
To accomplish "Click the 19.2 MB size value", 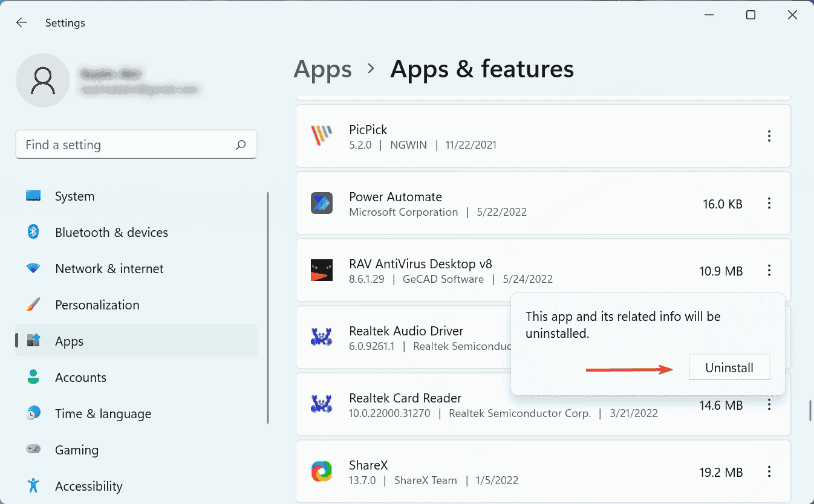I will click(721, 473).
